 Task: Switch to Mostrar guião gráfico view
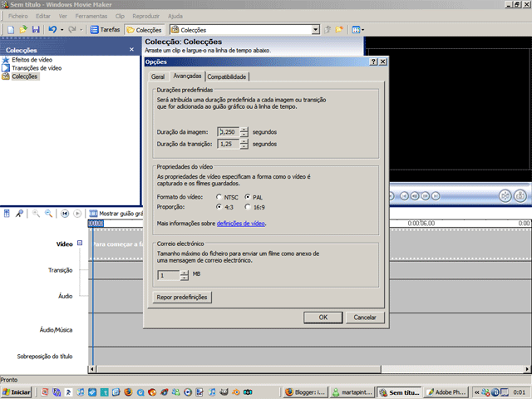click(116, 214)
